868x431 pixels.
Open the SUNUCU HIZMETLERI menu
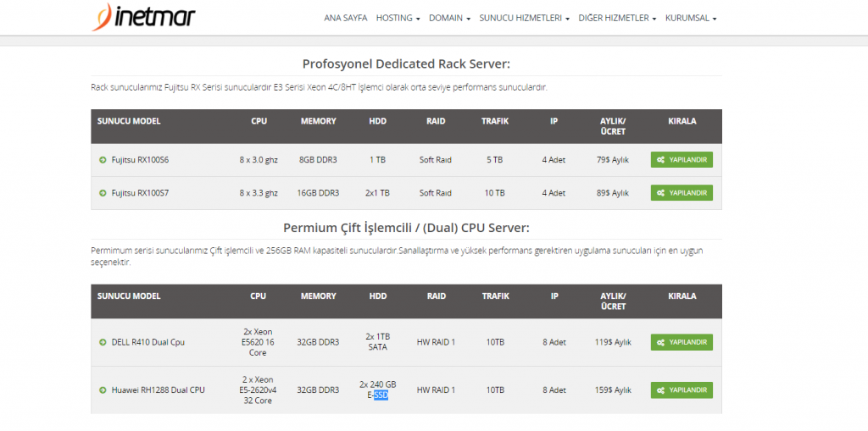coord(524,18)
